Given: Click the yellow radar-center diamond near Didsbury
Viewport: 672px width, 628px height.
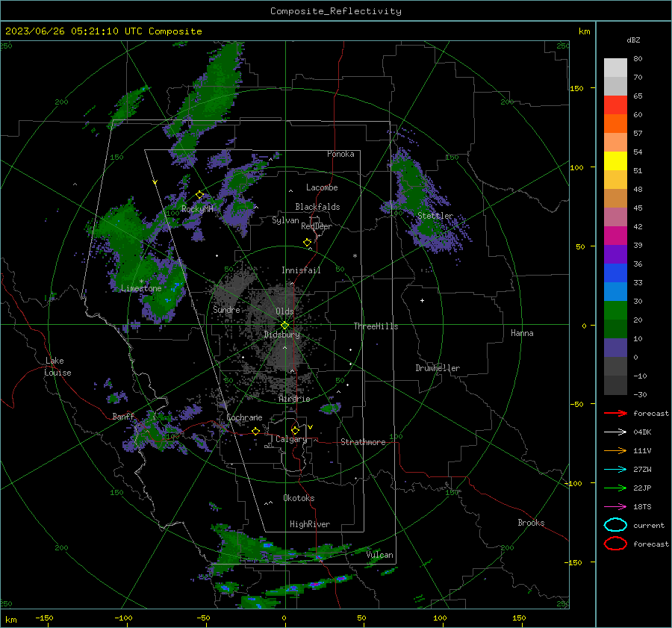Looking at the screenshot, I should 284,326.
